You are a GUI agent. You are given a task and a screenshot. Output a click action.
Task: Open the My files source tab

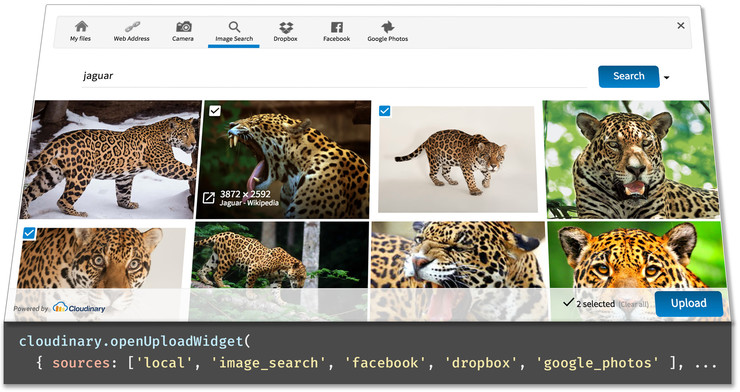pos(80,32)
